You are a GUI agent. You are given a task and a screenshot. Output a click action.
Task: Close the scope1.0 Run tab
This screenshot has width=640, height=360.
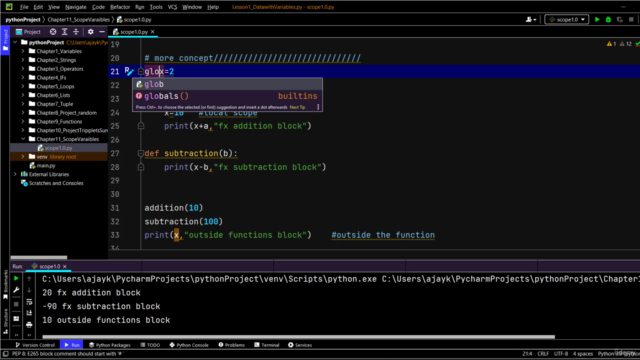click(64, 266)
